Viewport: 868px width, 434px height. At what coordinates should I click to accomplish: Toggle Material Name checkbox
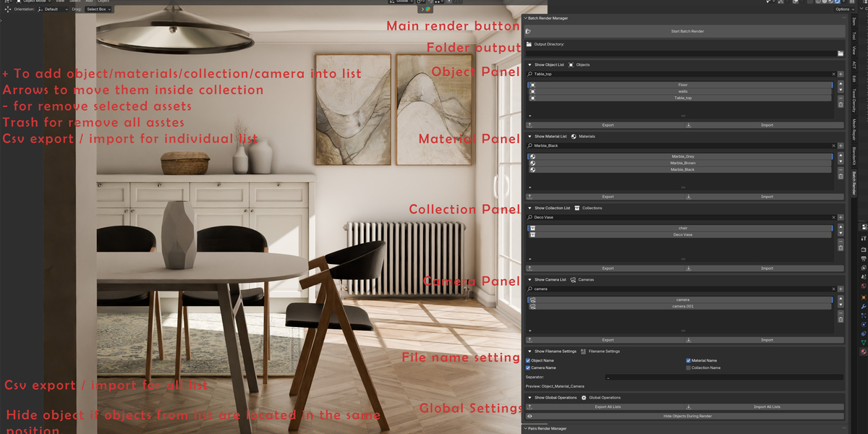tap(689, 360)
